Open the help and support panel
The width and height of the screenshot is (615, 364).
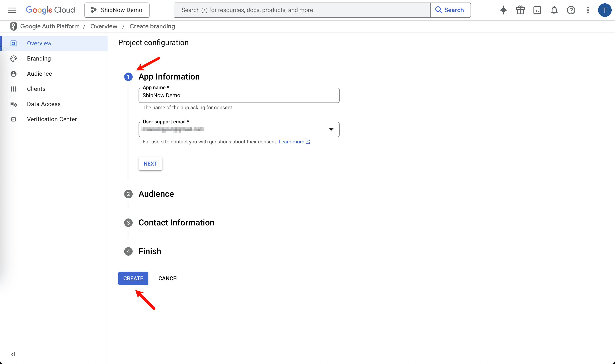pos(571,10)
